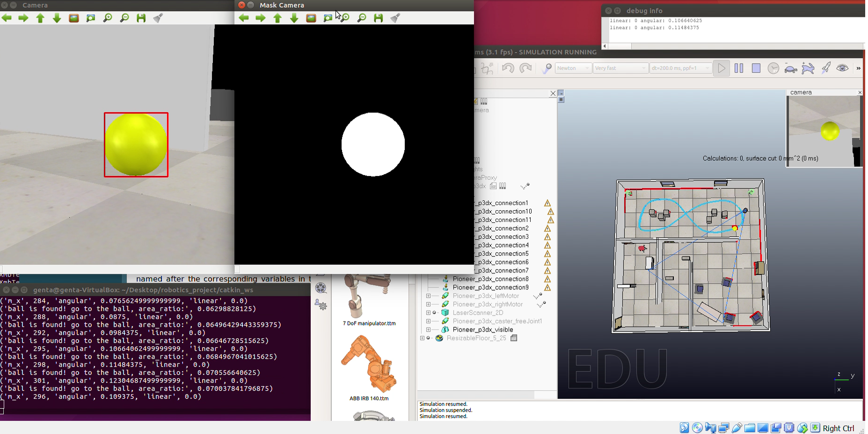Click the rocket threaded rendering icon
The width and height of the screenshot is (868, 434).
pyautogui.click(x=826, y=68)
